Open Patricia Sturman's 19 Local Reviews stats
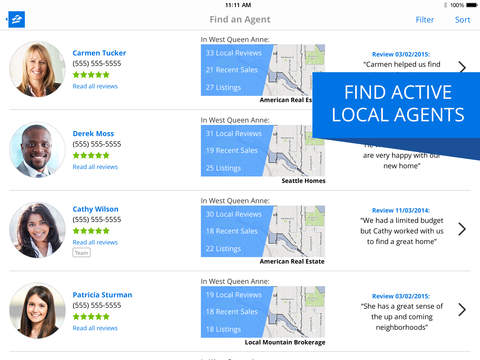 pos(234,295)
